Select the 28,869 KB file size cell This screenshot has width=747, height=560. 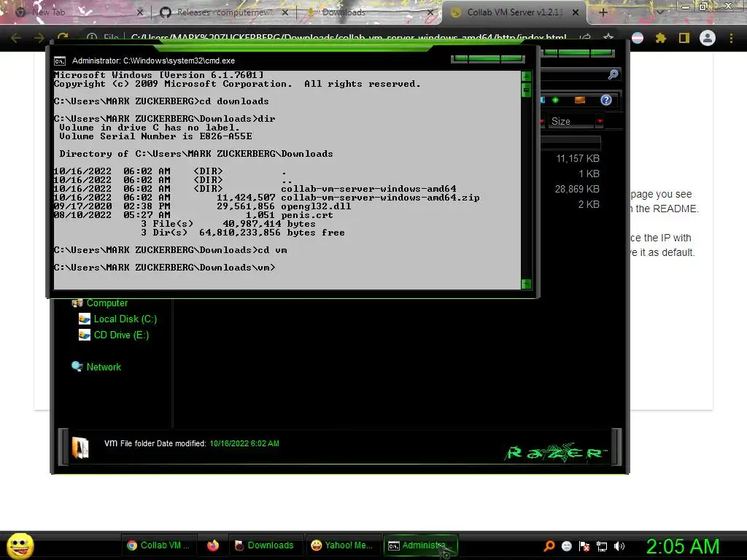tap(577, 189)
